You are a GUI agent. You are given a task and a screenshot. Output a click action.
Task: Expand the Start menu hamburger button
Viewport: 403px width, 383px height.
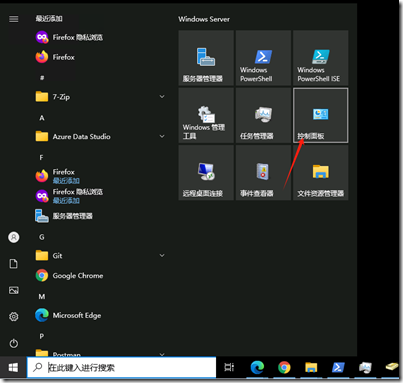point(14,19)
